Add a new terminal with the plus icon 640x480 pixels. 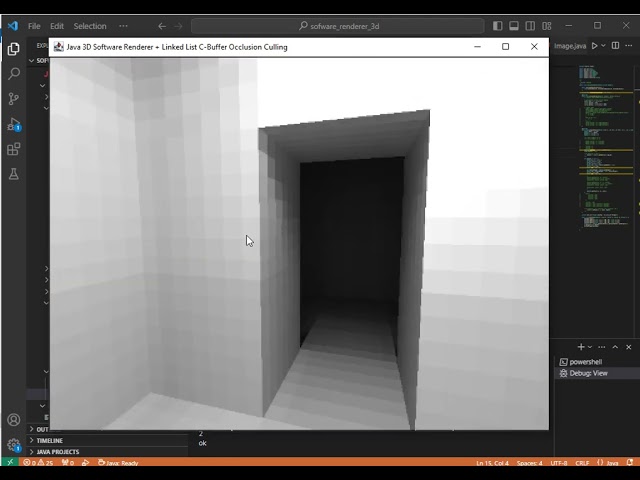581,347
